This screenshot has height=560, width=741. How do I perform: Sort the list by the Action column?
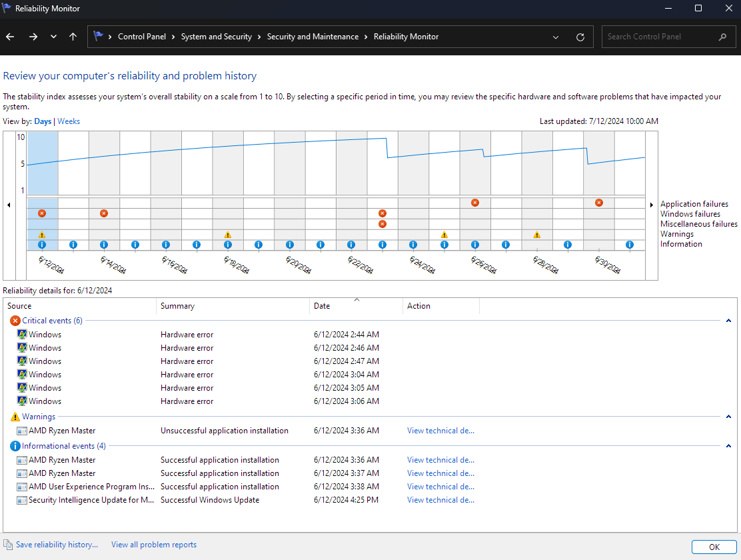(x=441, y=306)
